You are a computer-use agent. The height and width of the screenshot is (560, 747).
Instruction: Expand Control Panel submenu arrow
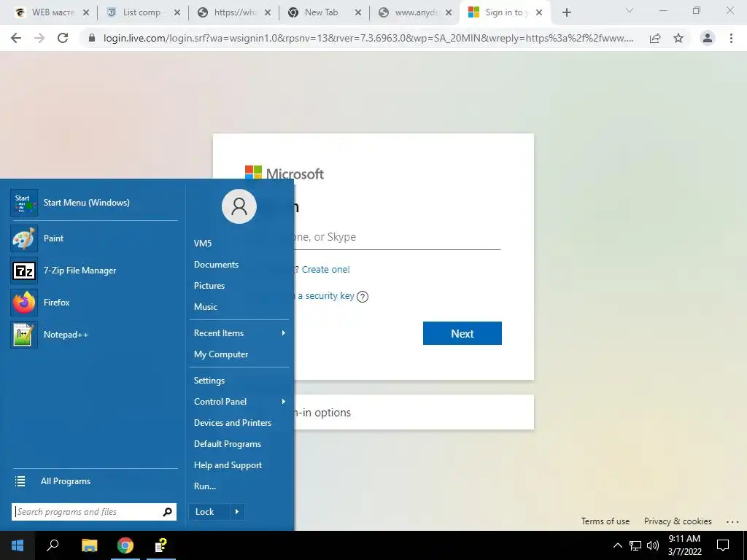tap(284, 402)
